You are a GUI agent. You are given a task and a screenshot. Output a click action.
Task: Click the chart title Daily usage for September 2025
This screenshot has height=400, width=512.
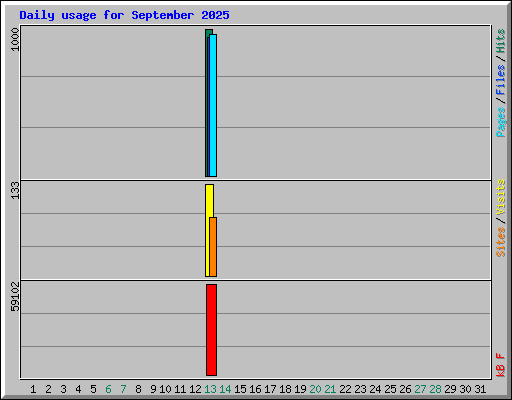pyautogui.click(x=124, y=15)
